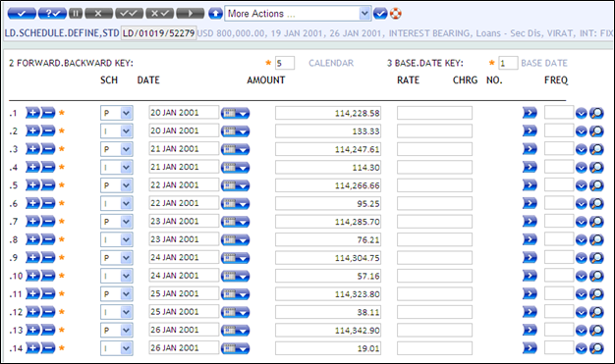Open calendar picker for 21 JAN 2001 row .3
Screen dimensions: 615x364
point(235,149)
